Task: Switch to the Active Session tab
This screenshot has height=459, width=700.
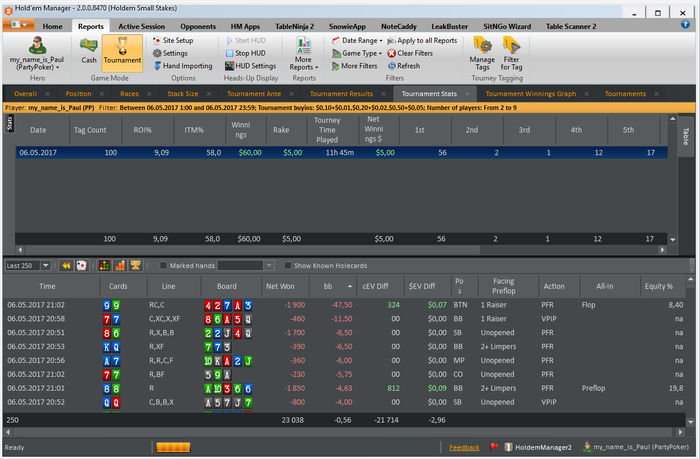Action: pos(142,26)
